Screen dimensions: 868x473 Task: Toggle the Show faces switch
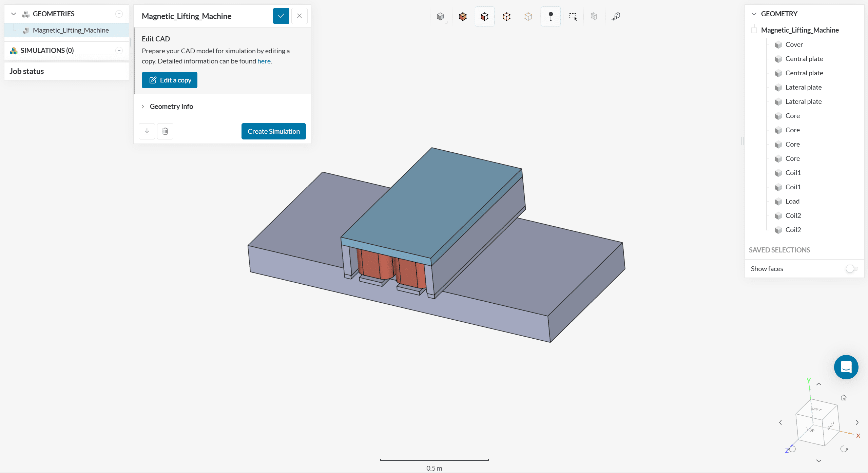coord(851,269)
